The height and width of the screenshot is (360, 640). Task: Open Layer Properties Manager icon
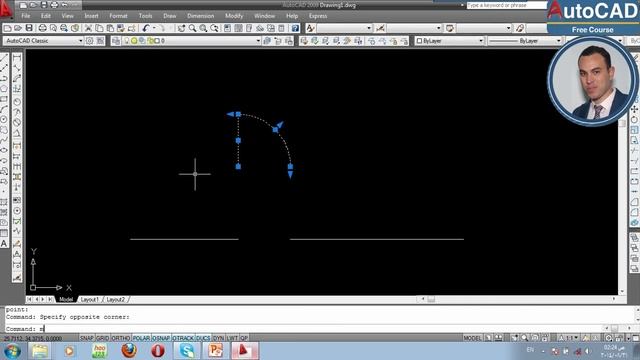point(116,41)
